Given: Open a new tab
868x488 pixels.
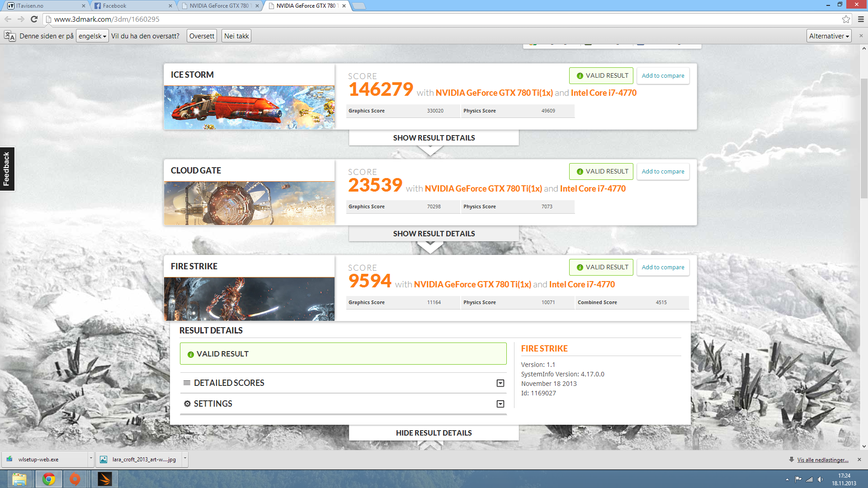Looking at the screenshot, I should pyautogui.click(x=359, y=6).
